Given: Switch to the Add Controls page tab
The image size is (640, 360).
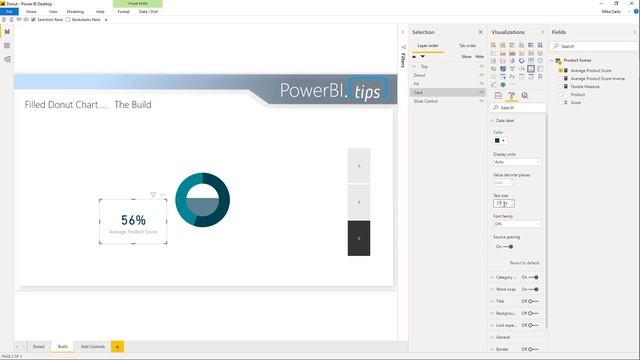Looking at the screenshot, I should [93, 347].
